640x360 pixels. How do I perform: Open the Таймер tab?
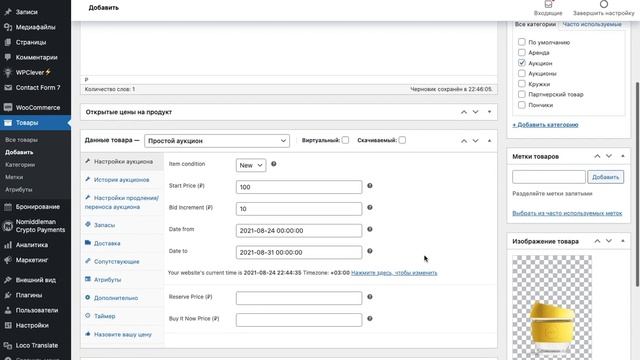[104, 316]
